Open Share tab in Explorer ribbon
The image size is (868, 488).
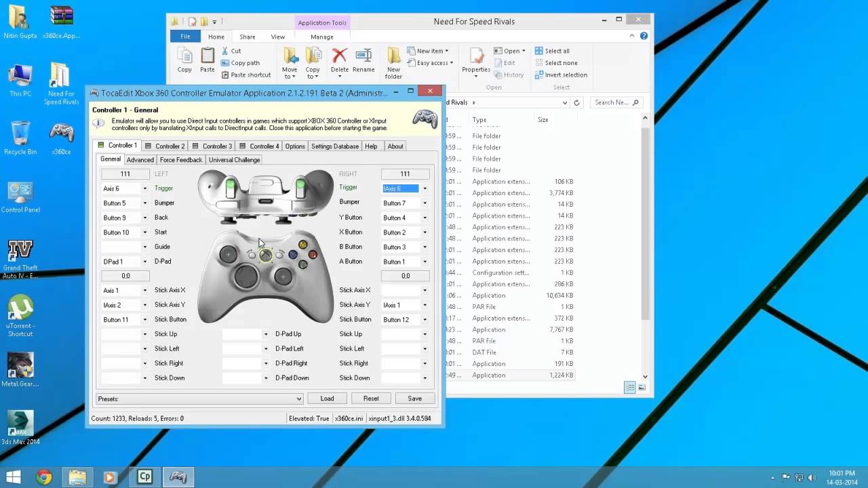click(248, 37)
